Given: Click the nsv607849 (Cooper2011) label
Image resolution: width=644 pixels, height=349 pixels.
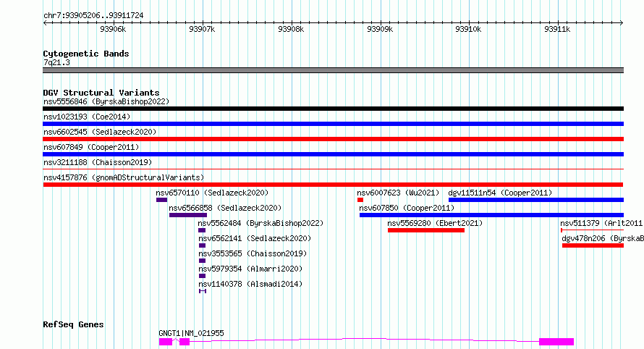Looking at the screenshot, I should tap(91, 147).
